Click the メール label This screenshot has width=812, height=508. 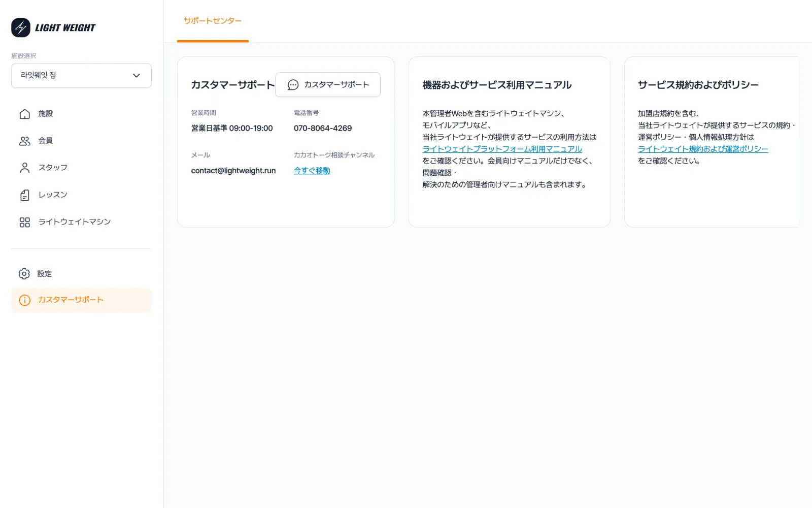(x=200, y=155)
